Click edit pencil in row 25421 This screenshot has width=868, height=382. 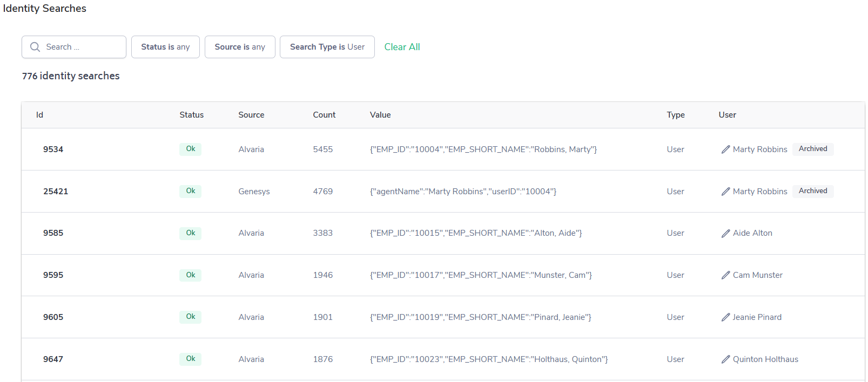(x=725, y=192)
